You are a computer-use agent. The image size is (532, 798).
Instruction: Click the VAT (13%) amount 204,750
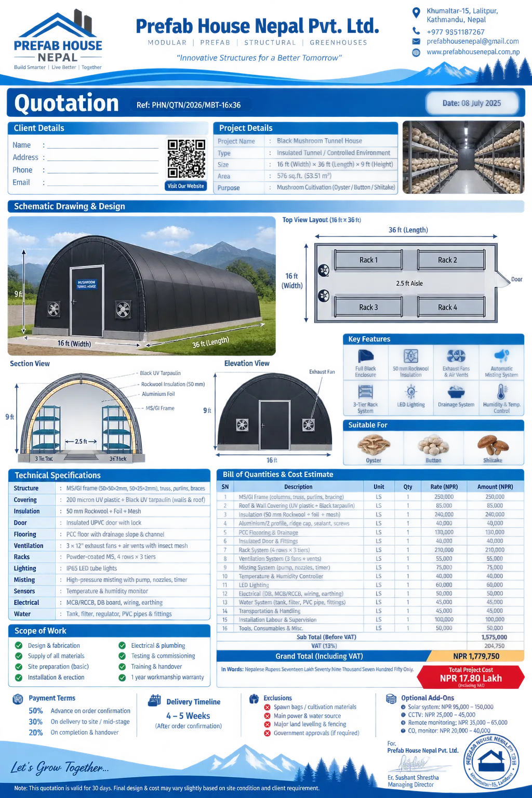click(x=495, y=646)
